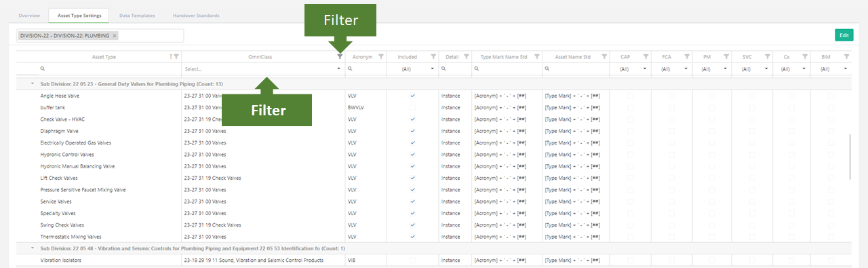Click the OmniClass column header
The image size is (868, 268).
(x=260, y=57)
